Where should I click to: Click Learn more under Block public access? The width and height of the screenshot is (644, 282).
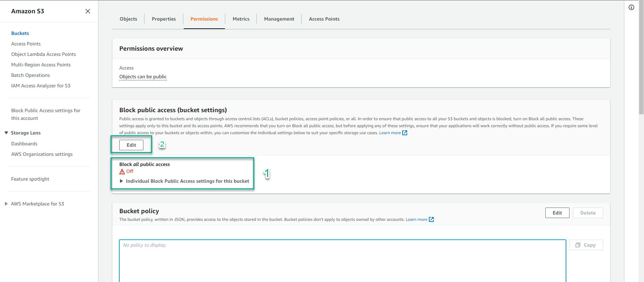[x=390, y=133]
